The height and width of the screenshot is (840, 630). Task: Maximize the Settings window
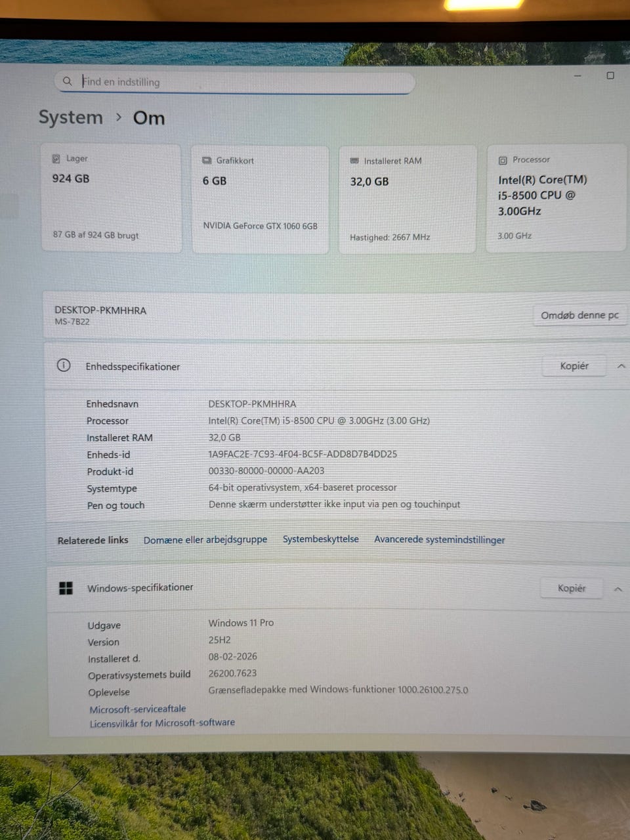610,75
